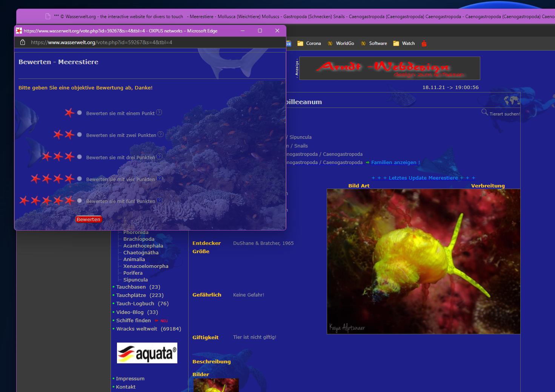The width and height of the screenshot is (555, 392).
Task: Open help icon beside 'vier Punkten'
Action: click(x=160, y=178)
